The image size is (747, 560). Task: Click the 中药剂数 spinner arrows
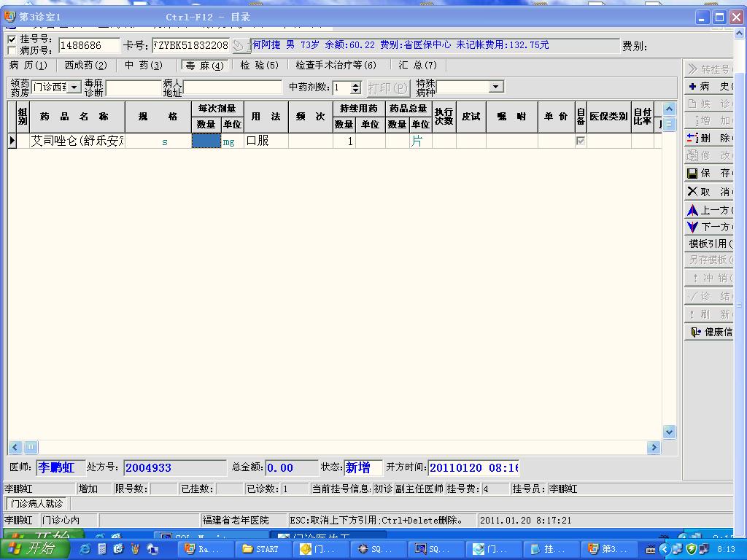pos(355,87)
